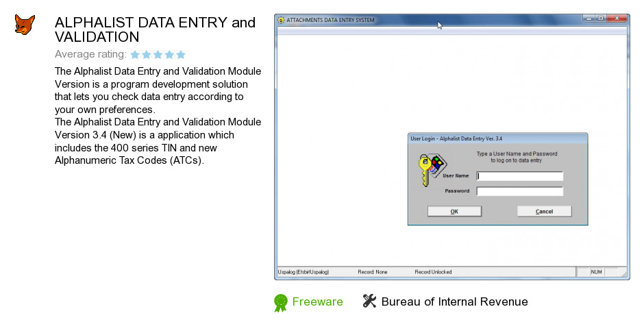Click the Password input field
This screenshot has height=333, width=644.
519,191
